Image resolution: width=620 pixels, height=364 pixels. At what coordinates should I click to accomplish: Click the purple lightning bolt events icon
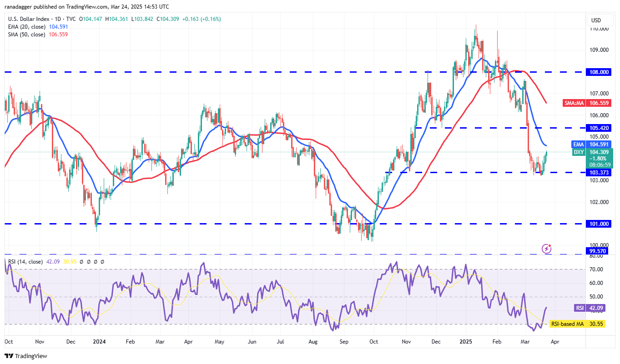(x=547, y=249)
